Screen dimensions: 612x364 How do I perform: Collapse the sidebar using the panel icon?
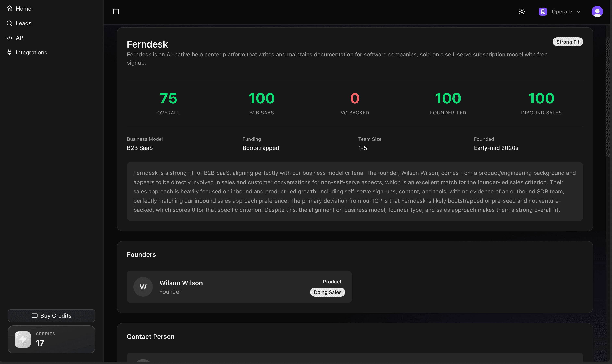coord(116,12)
